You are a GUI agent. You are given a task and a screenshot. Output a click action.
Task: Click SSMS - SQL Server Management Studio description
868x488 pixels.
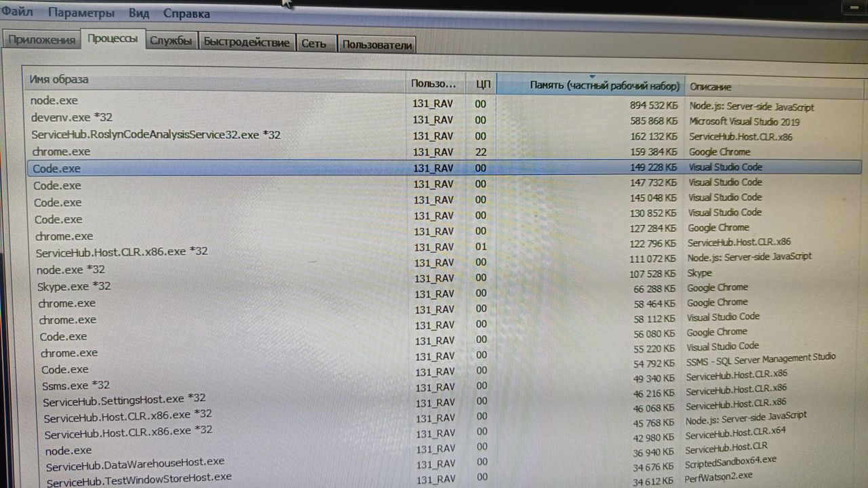tap(761, 358)
